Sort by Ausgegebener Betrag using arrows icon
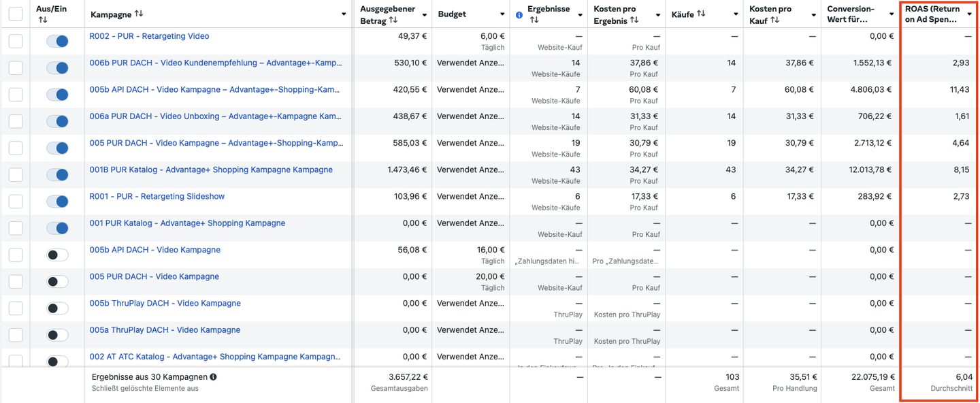The image size is (980, 403). [393, 20]
